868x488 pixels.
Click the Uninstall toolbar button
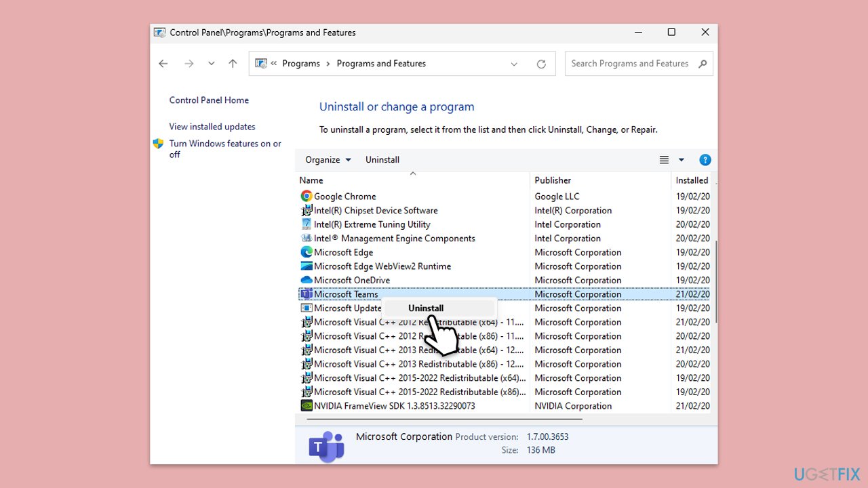tap(382, 160)
